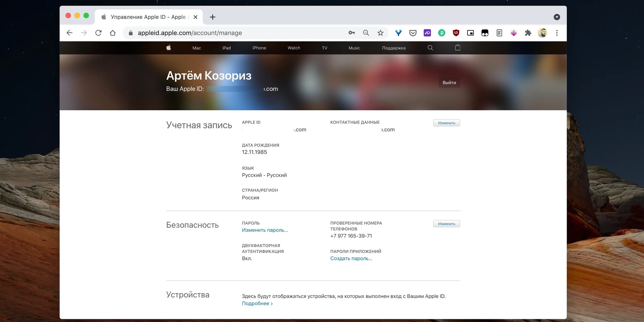This screenshot has width=644, height=322.
Task: Click Изменить next to Учетная запись
Action: tap(446, 123)
